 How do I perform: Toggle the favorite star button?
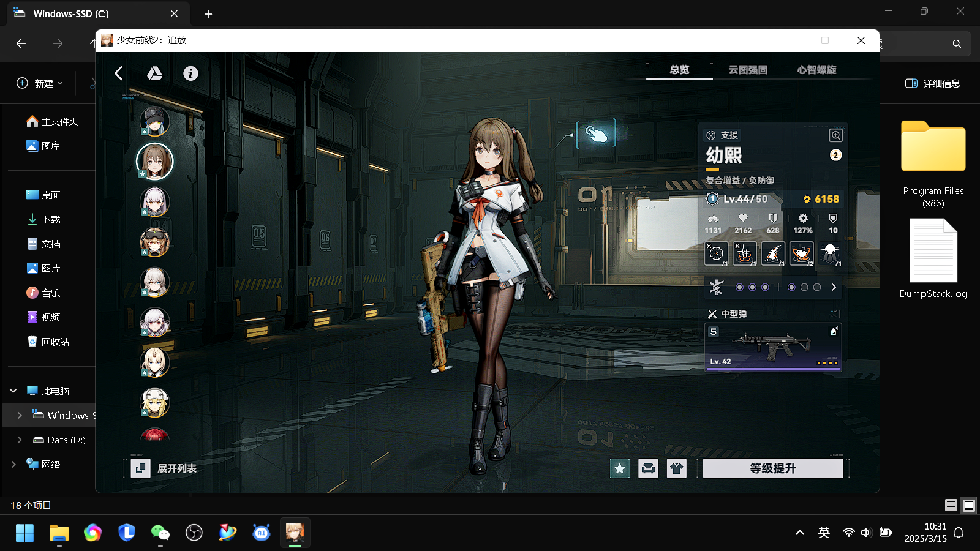pyautogui.click(x=620, y=468)
